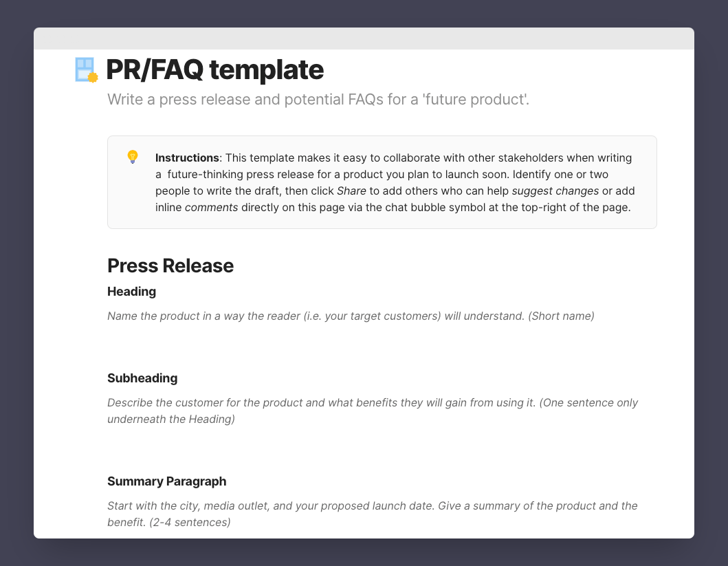Screen dimensions: 728x566
Task: Click the gray bar atop the document
Action: (364, 39)
